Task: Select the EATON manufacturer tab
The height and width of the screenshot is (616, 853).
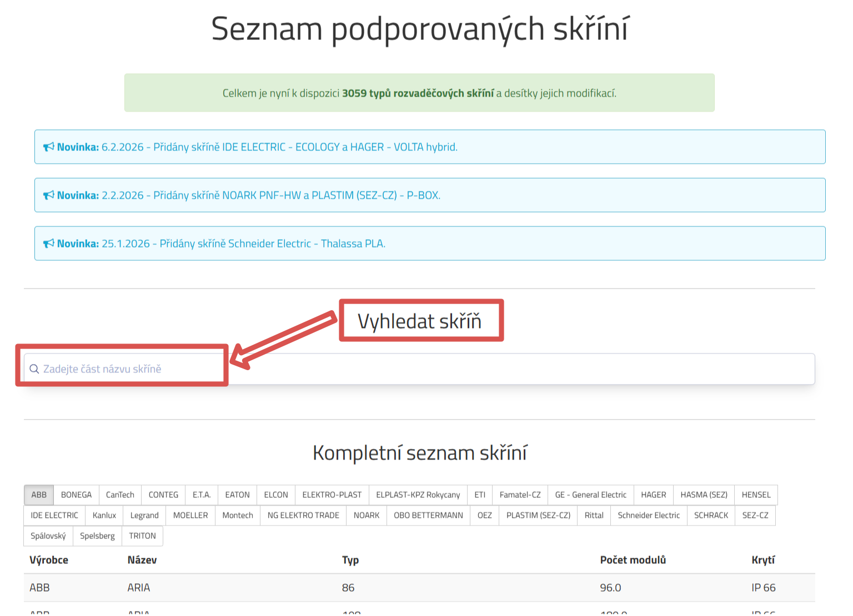Action: click(x=237, y=494)
